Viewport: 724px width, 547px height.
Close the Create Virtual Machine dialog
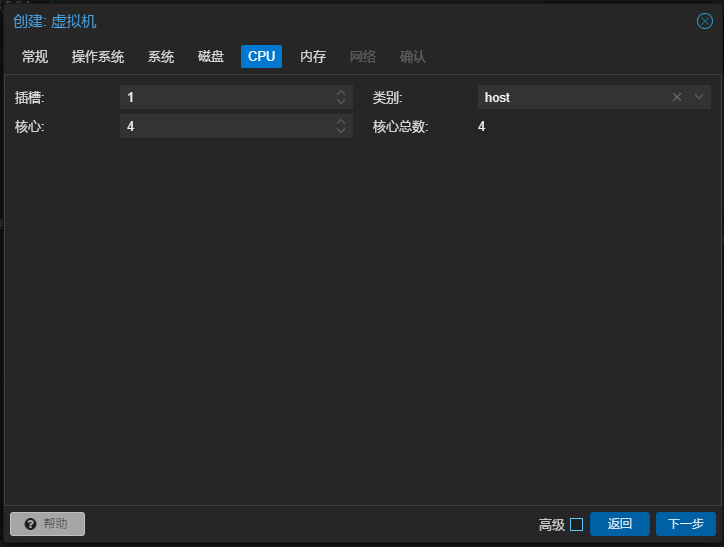(704, 21)
